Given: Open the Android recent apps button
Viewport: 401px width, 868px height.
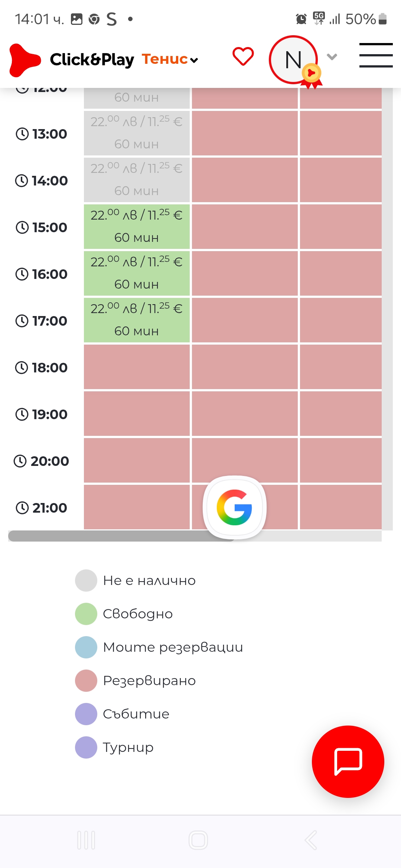Looking at the screenshot, I should pyautogui.click(x=86, y=840).
